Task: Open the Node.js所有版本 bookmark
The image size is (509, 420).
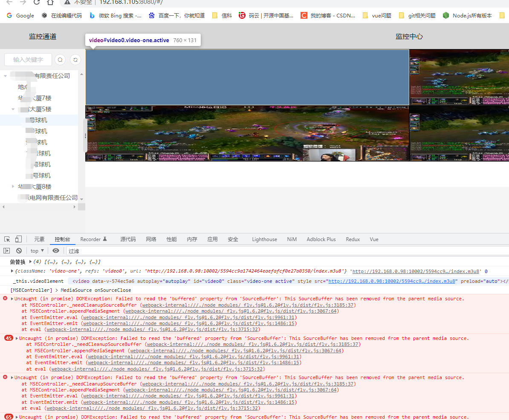Action: click(x=469, y=15)
